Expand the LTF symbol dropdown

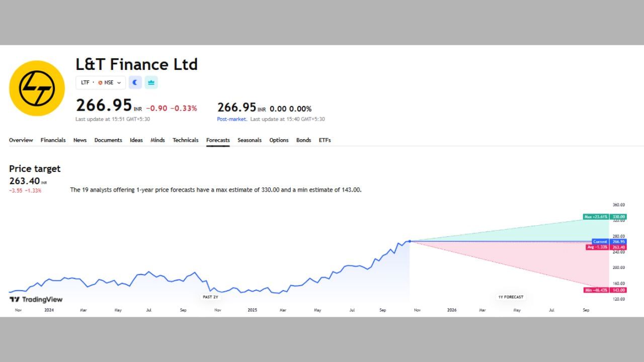click(x=119, y=82)
